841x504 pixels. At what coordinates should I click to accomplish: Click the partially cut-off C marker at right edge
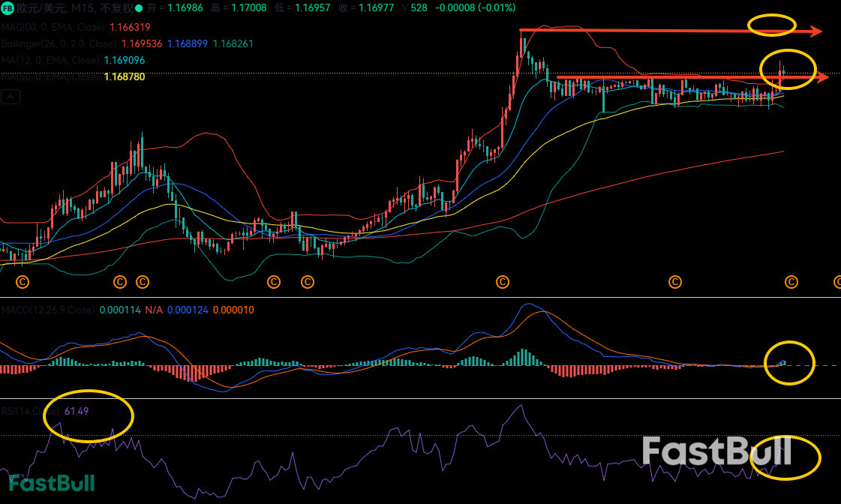837,282
